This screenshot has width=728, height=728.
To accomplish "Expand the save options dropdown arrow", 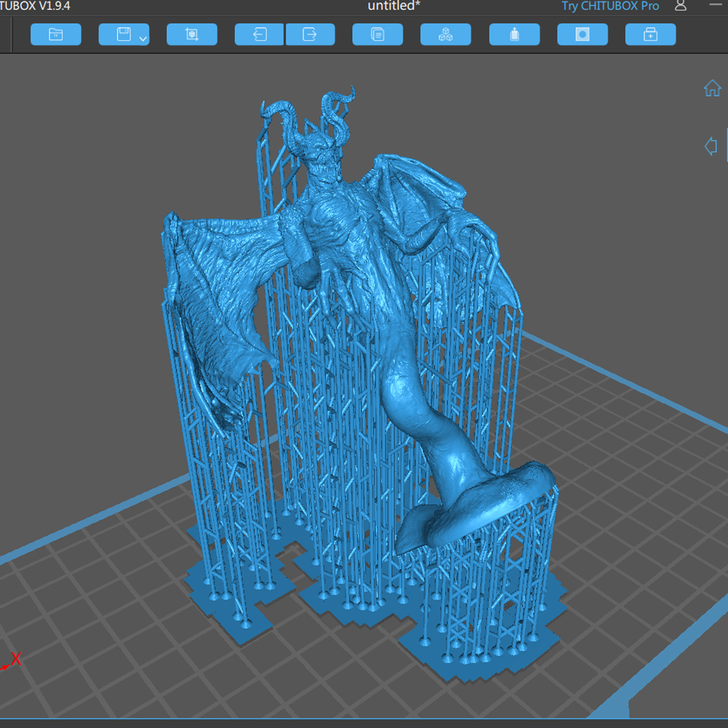I will pos(143,39).
